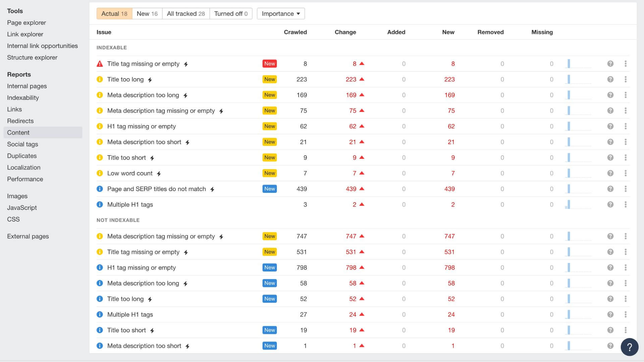Image resolution: width=644 pixels, height=362 pixels.
Task: Open three-dot menu for not indexable Multiple H1 tags
Action: [x=626, y=314]
